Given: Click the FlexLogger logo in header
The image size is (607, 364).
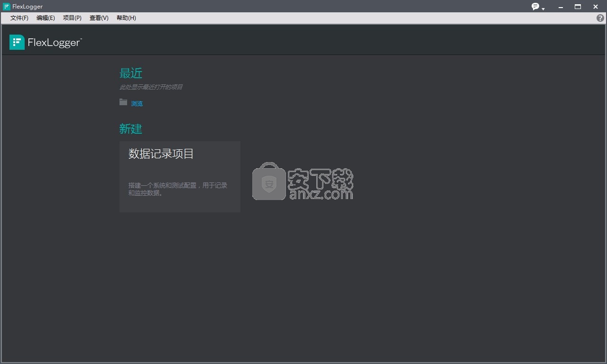Looking at the screenshot, I should 46,42.
